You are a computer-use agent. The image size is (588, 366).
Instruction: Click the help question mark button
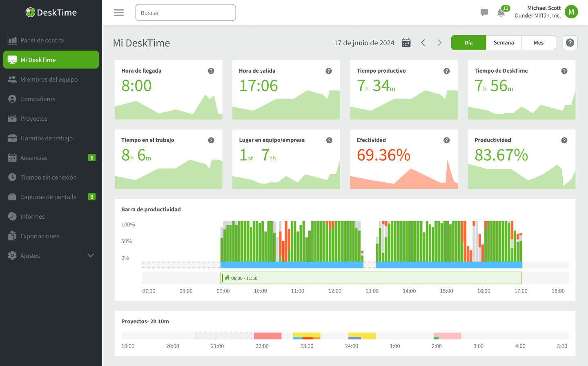[x=570, y=42]
